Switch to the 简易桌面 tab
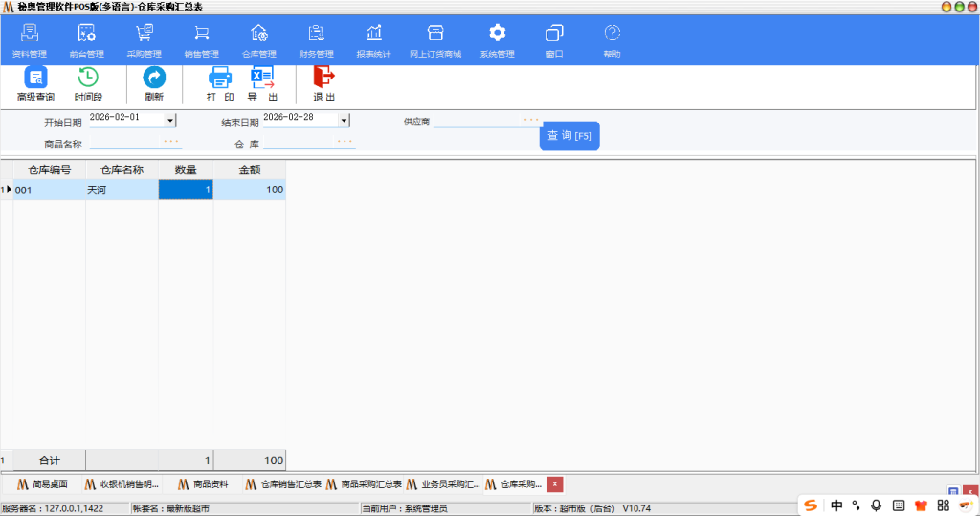The image size is (980, 516). 43,484
